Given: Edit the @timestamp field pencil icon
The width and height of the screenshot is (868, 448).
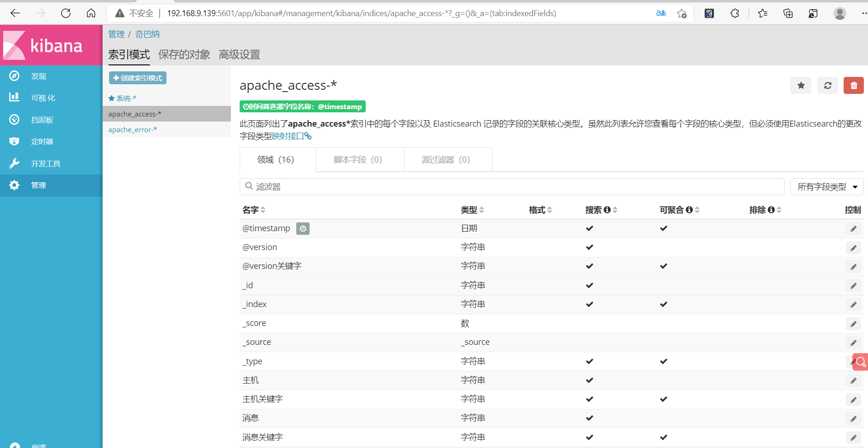Looking at the screenshot, I should tap(853, 229).
